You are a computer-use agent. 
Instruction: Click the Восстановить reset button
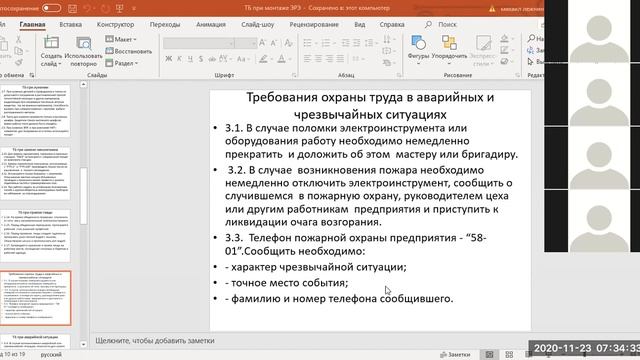(129, 51)
